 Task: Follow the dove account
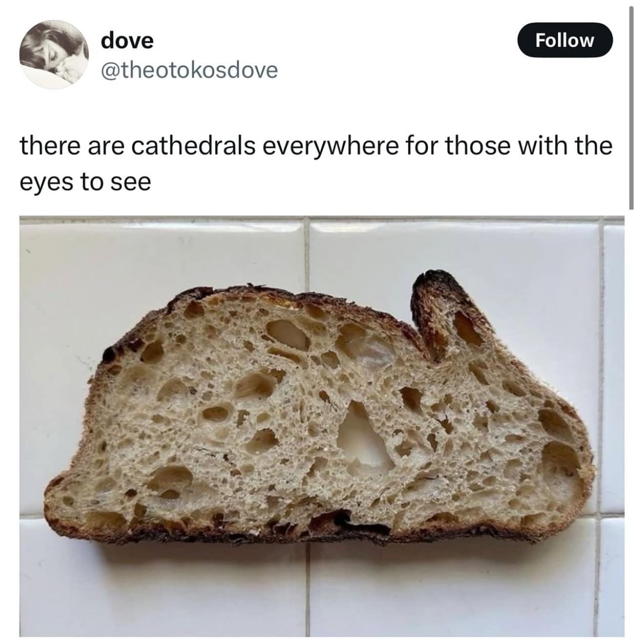pyautogui.click(x=564, y=40)
